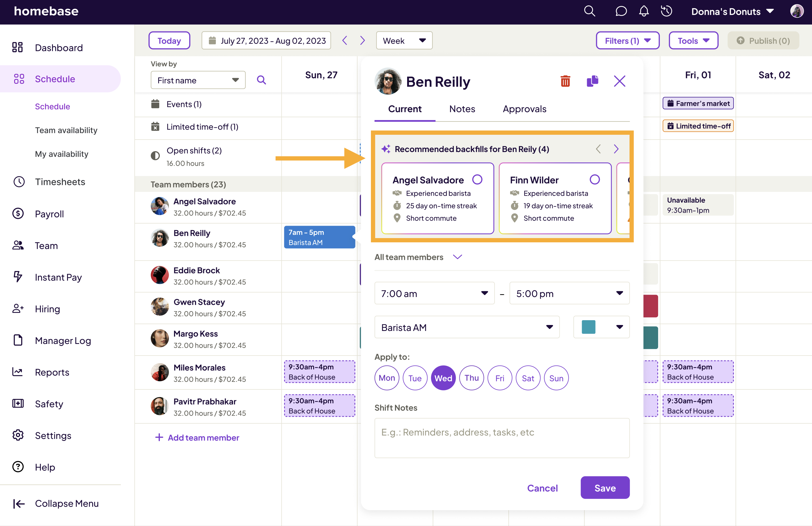Viewport: 812px width, 526px height.
Task: Toggle Fri in Apply to days
Action: pos(499,378)
